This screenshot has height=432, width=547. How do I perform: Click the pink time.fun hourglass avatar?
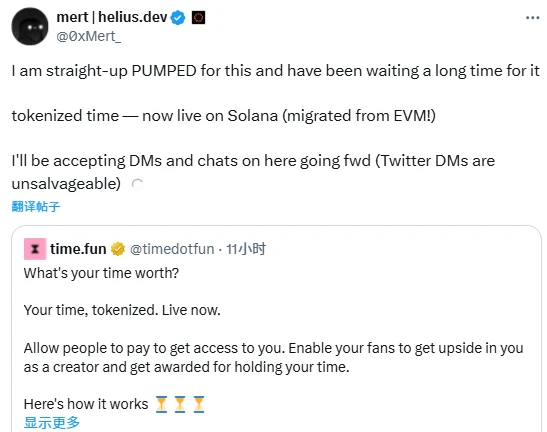(x=35, y=249)
